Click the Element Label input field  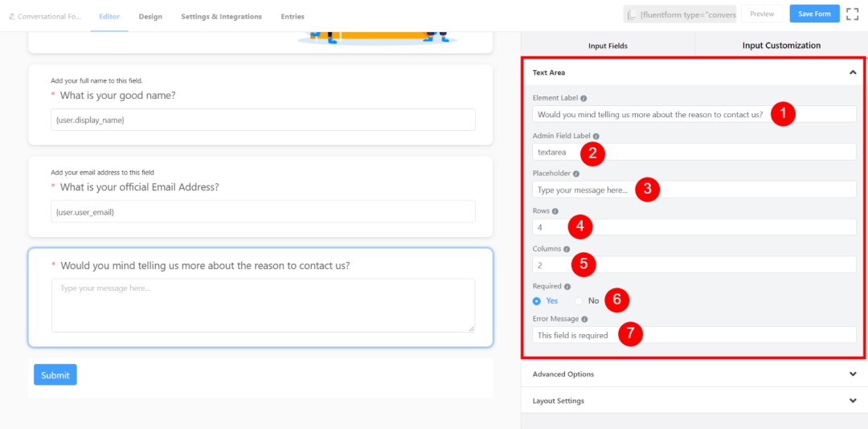694,114
